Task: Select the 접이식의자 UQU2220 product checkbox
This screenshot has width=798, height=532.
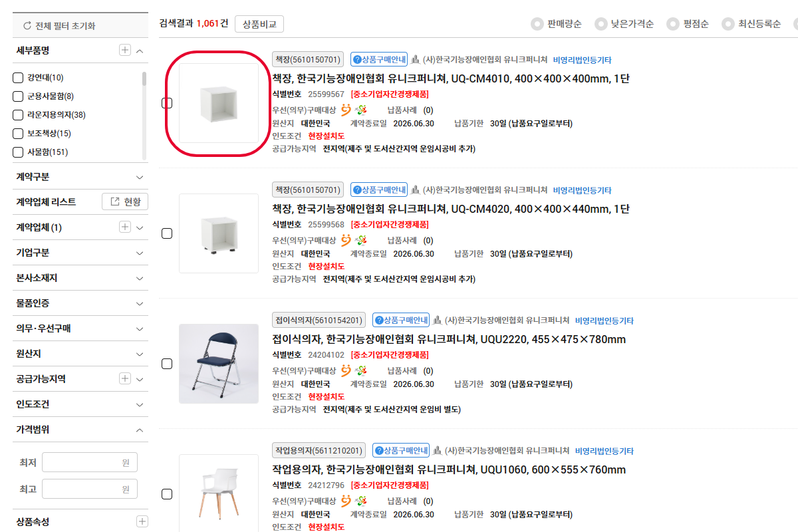Action: coord(167,364)
